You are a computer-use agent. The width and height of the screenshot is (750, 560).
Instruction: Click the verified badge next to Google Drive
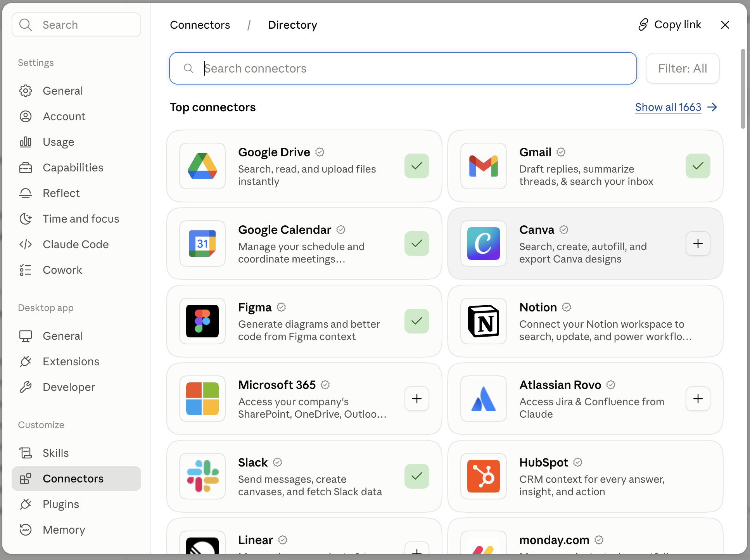point(320,152)
